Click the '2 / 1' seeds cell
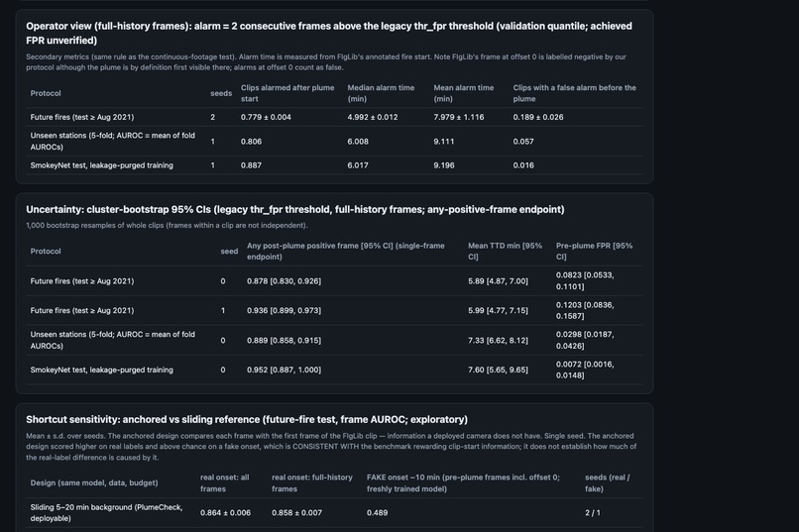Viewport: 799px width, 532px height. pyautogui.click(x=593, y=512)
